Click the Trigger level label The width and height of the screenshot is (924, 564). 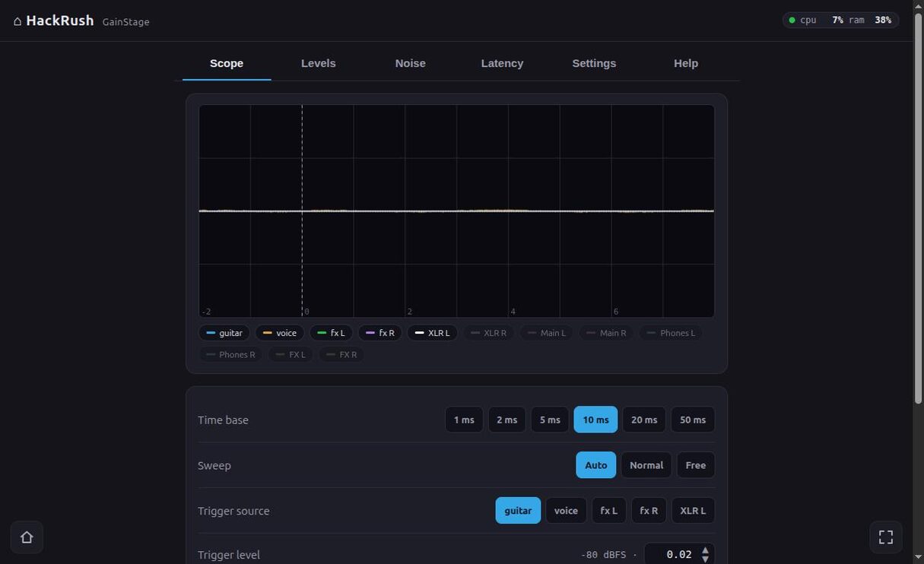(229, 555)
